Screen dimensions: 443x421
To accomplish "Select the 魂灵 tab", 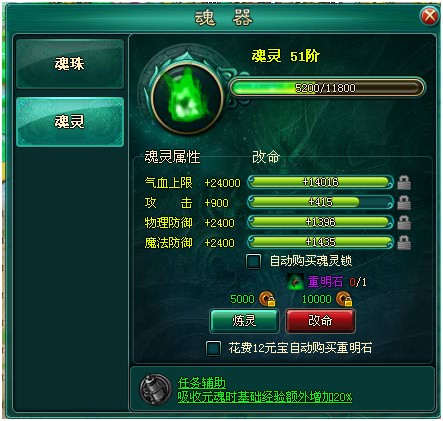I will click(70, 122).
